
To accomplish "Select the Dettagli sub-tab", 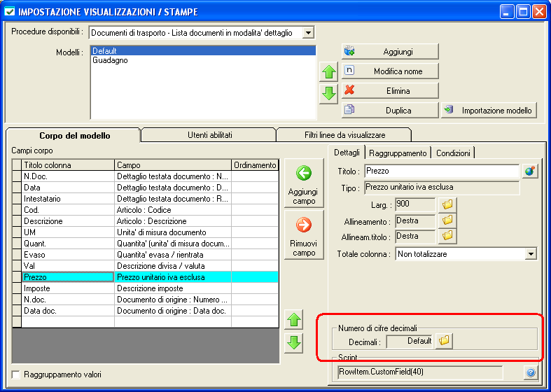I will pyautogui.click(x=347, y=153).
